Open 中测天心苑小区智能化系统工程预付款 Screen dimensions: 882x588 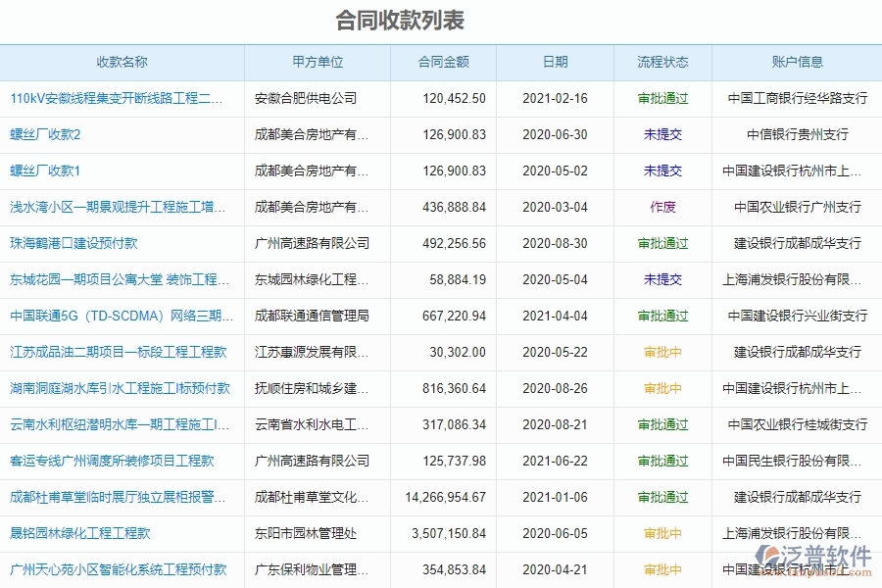(x=118, y=569)
